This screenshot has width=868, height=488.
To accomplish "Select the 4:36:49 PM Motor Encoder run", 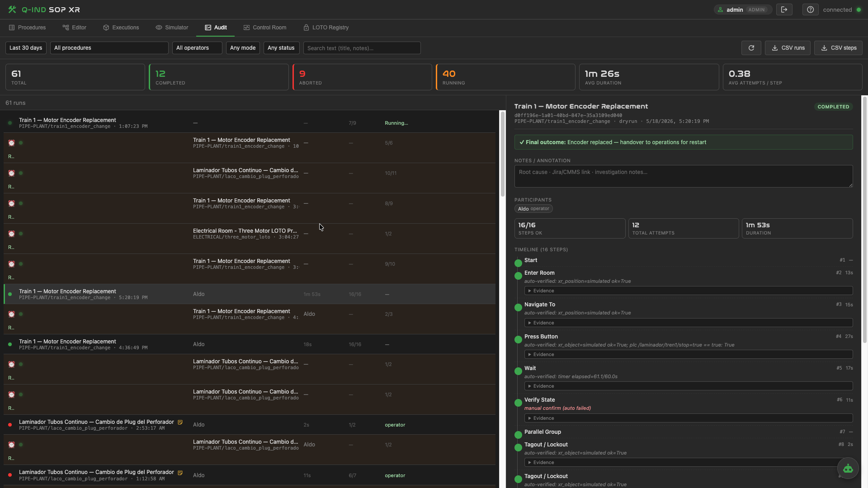I will (250, 344).
